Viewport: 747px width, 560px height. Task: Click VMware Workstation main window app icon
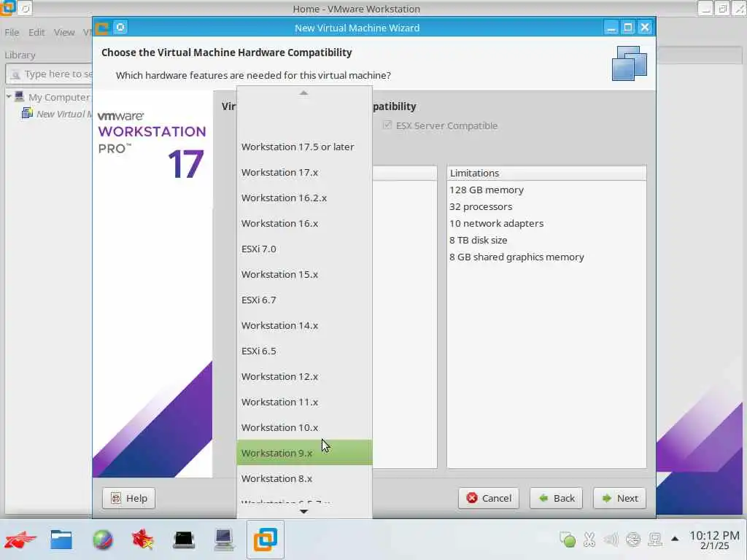[7, 7]
